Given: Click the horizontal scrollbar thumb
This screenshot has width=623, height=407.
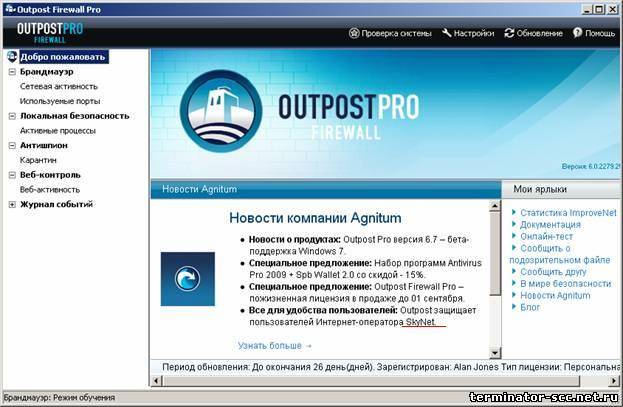Looking at the screenshot, I should 372,381.
